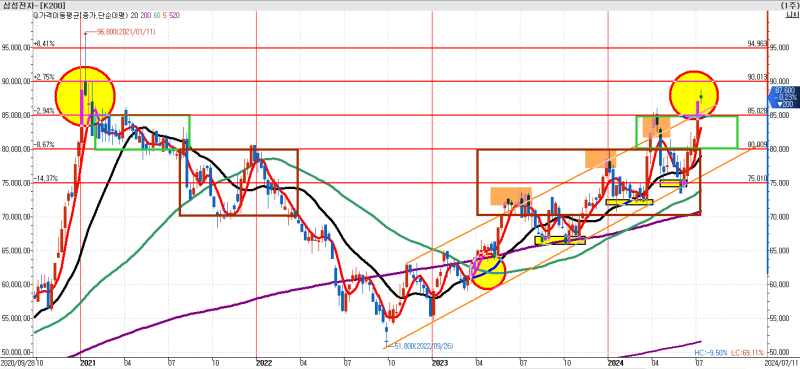
Task: Click the -14.37% level label
Action: 45,179
